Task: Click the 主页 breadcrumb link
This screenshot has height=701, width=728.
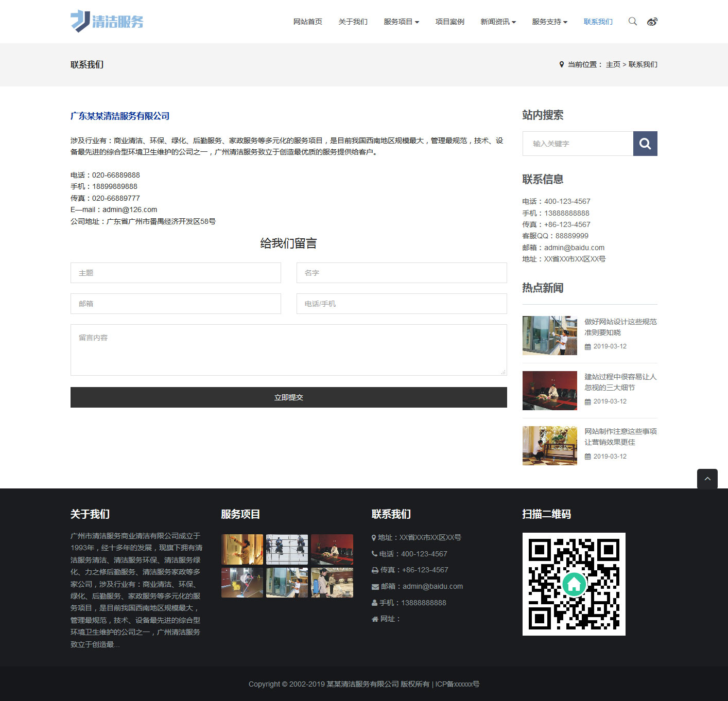Action: (613, 64)
